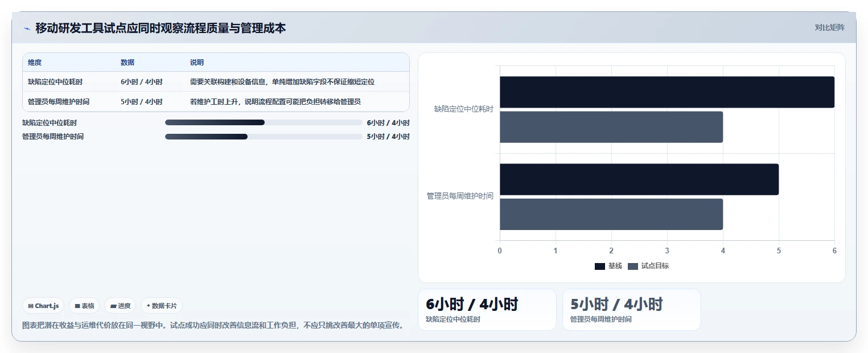Viewport: 868px width, 353px height.
Task: Click the 基线 bar for 缺陷定位中位耗时
Action: click(667, 92)
